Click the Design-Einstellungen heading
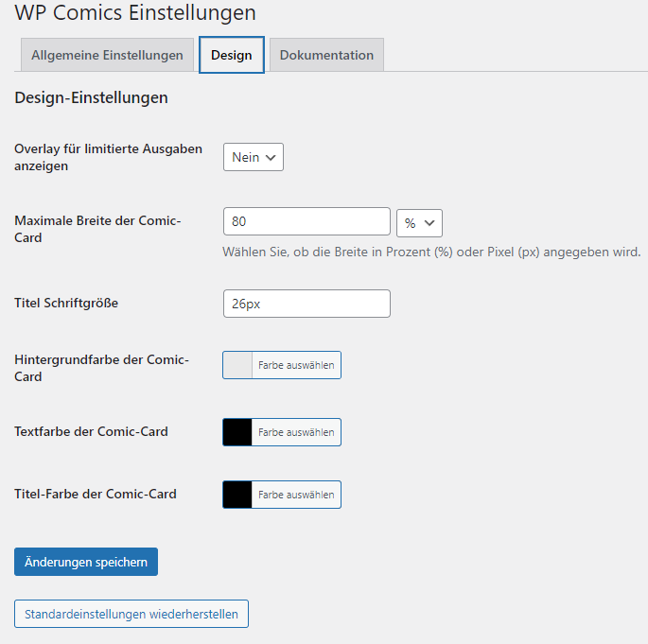 [x=92, y=98]
